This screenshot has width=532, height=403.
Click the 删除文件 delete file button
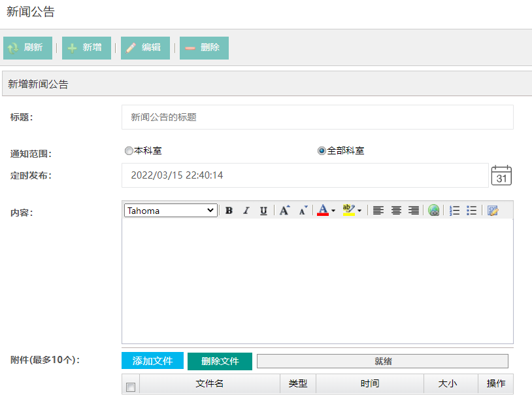tap(220, 361)
